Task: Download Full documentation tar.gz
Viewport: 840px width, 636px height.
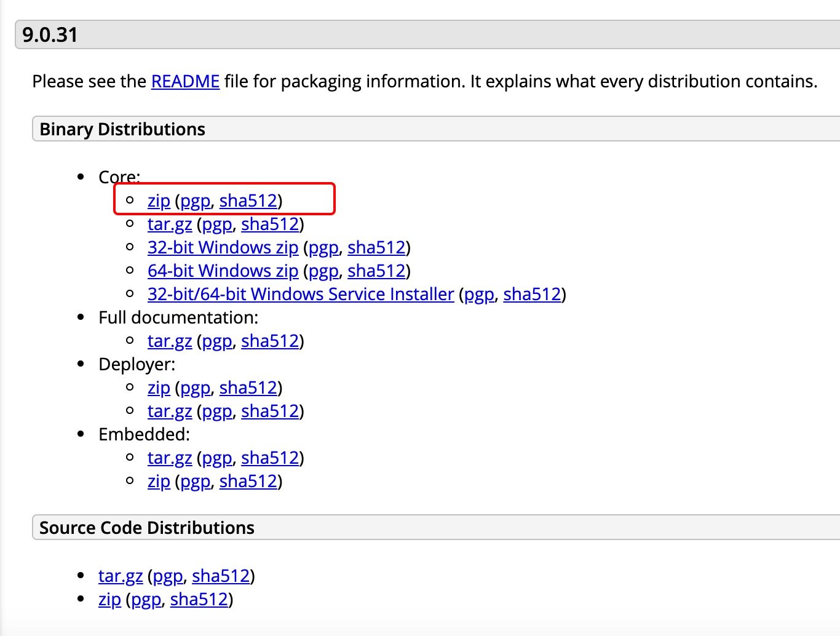Action: (170, 341)
